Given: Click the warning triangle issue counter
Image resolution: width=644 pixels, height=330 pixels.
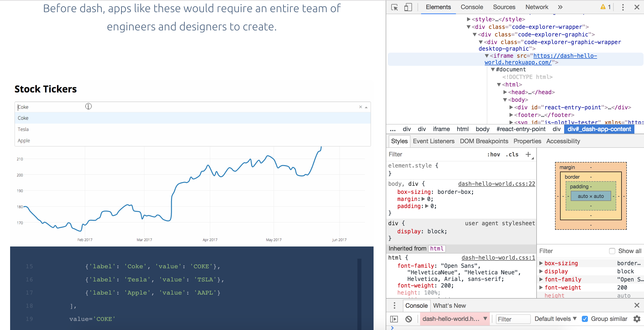Looking at the screenshot, I should (x=605, y=7).
